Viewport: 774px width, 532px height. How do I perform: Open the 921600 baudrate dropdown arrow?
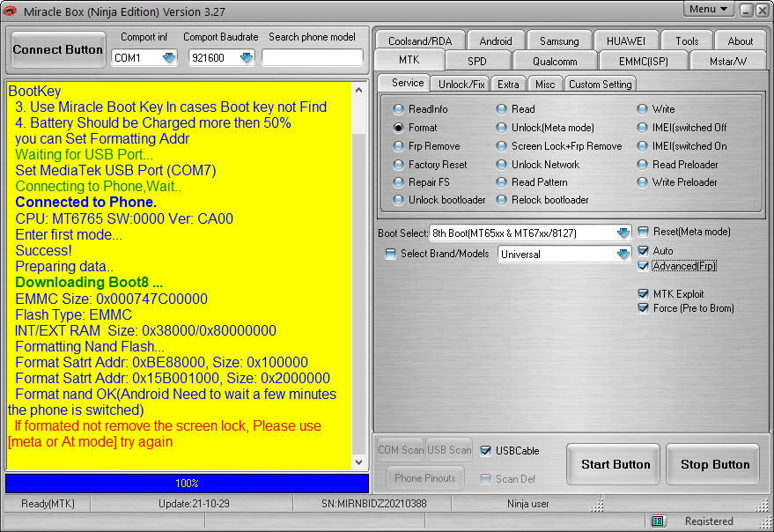tap(247, 58)
